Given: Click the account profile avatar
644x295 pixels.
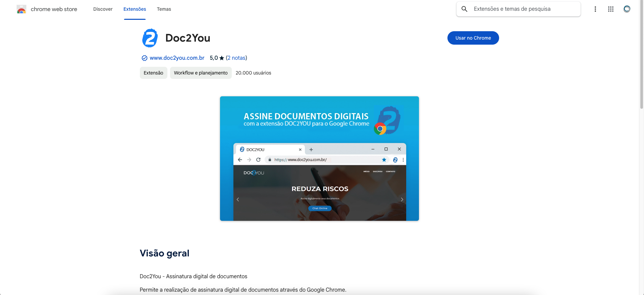Looking at the screenshot, I should pos(627,9).
